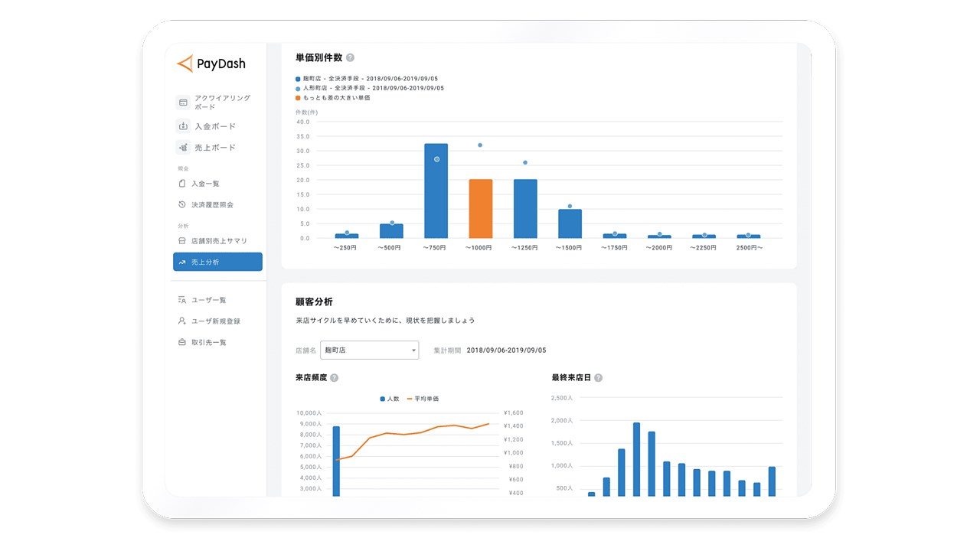Click the 決済履歴照会 history icon

pyautogui.click(x=182, y=204)
